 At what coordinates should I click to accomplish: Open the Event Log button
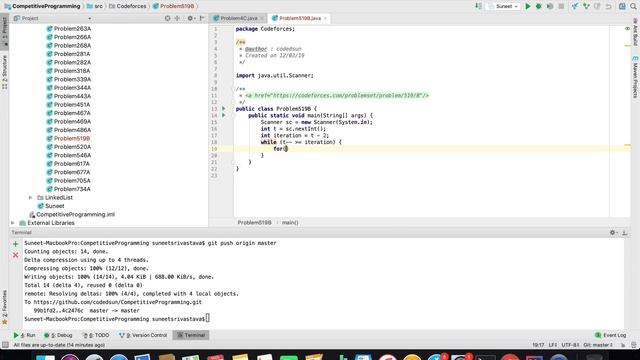[610, 335]
